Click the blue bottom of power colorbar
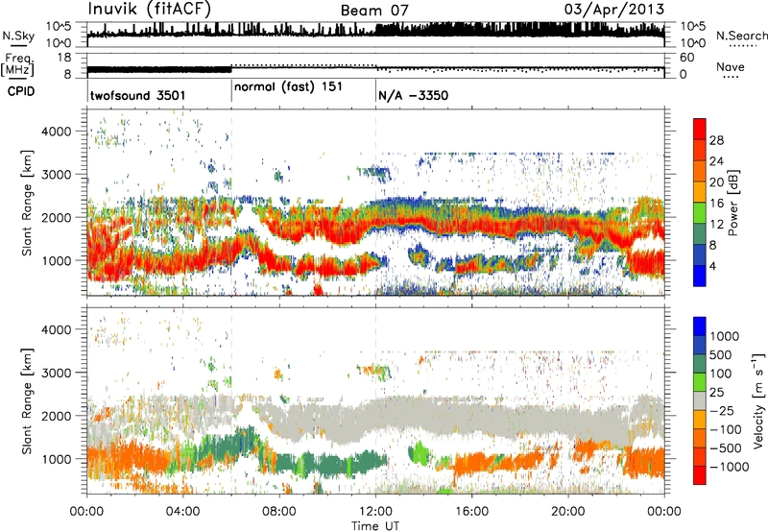 [x=700, y=276]
